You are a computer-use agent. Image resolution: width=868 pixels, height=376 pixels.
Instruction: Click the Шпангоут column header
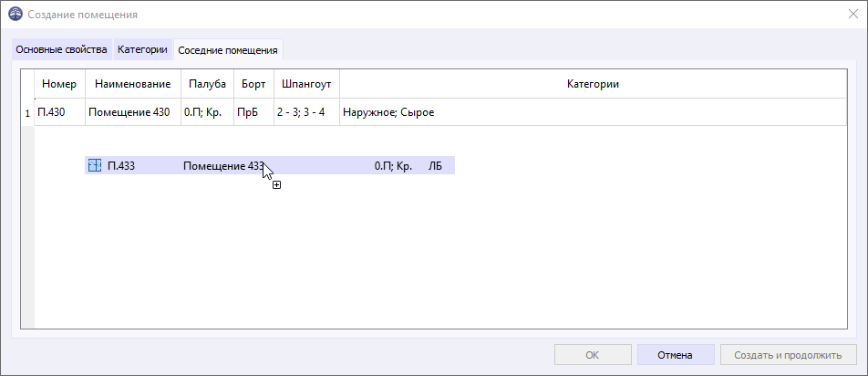click(x=305, y=84)
